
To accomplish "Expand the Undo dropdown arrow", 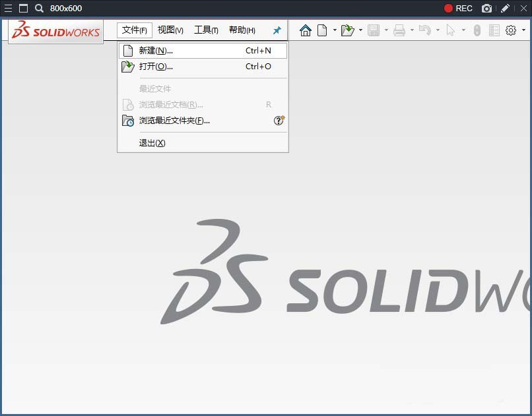I will coord(438,30).
